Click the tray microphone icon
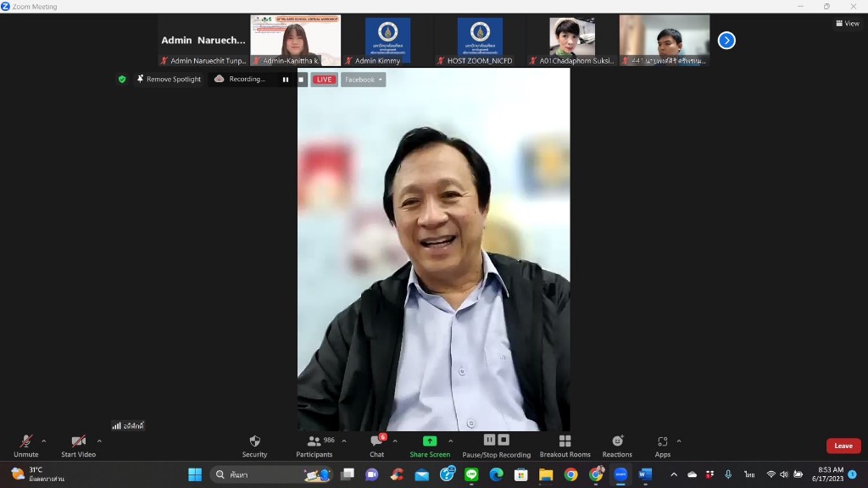Viewport: 868px width, 488px height. [x=728, y=474]
